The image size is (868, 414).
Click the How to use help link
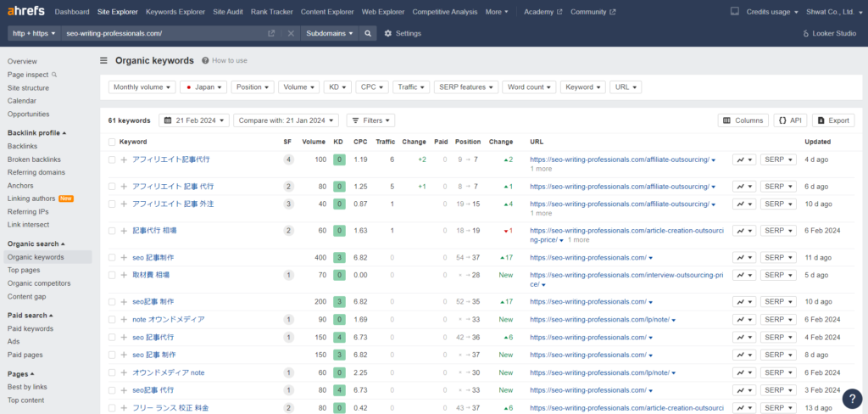click(x=224, y=61)
